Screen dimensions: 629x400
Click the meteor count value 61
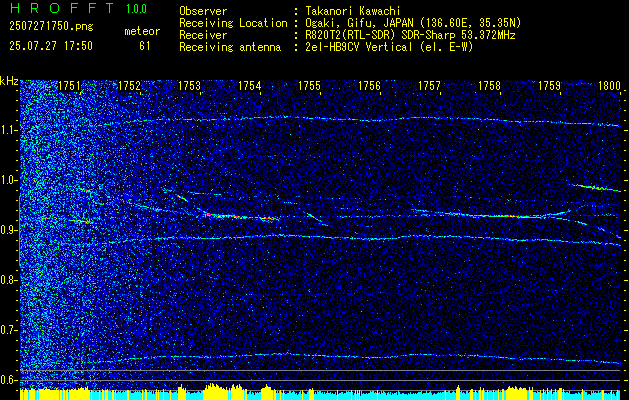point(144,46)
